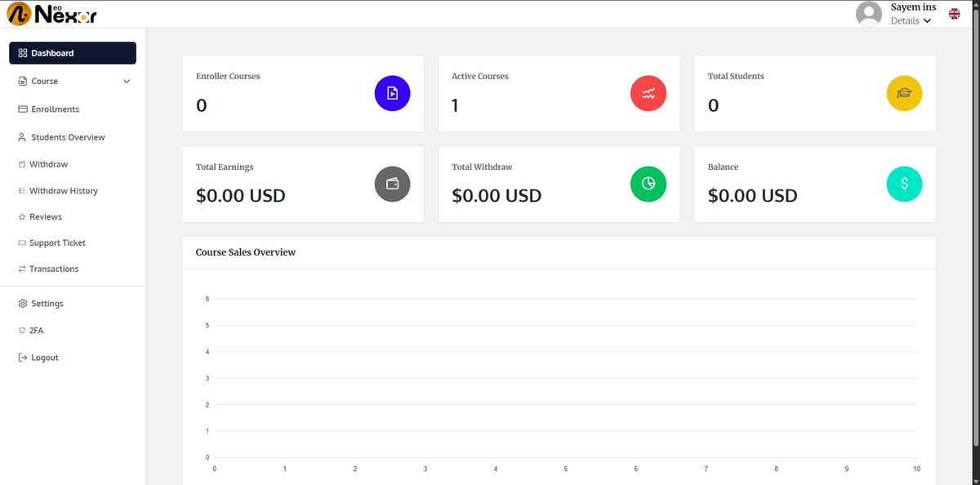Click the teal Balance dollar icon
This screenshot has height=485, width=980.
tap(904, 184)
